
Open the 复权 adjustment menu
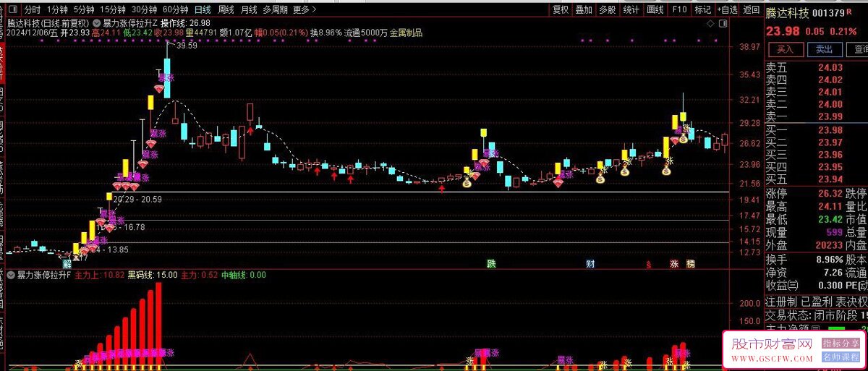coord(561,9)
